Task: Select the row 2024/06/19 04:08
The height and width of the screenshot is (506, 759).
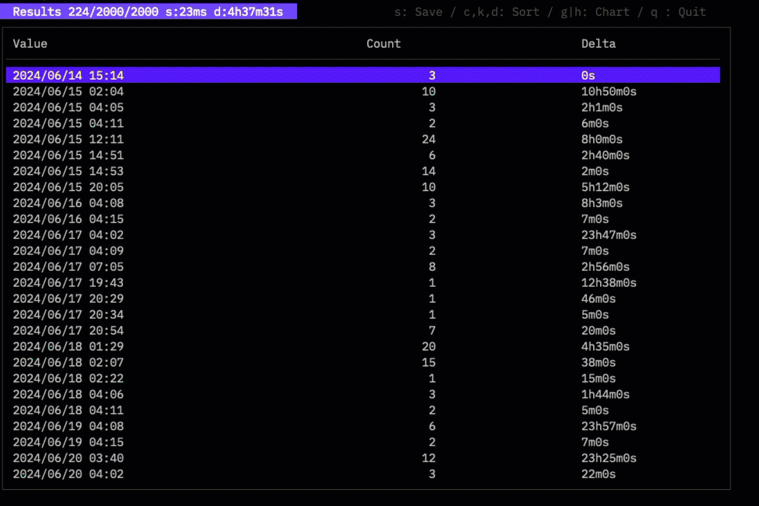Action: tap(363, 426)
